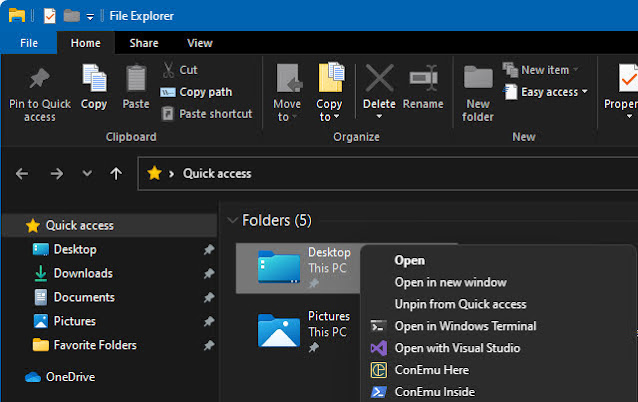
Task: Click the Cut scissors icon
Action: (169, 70)
